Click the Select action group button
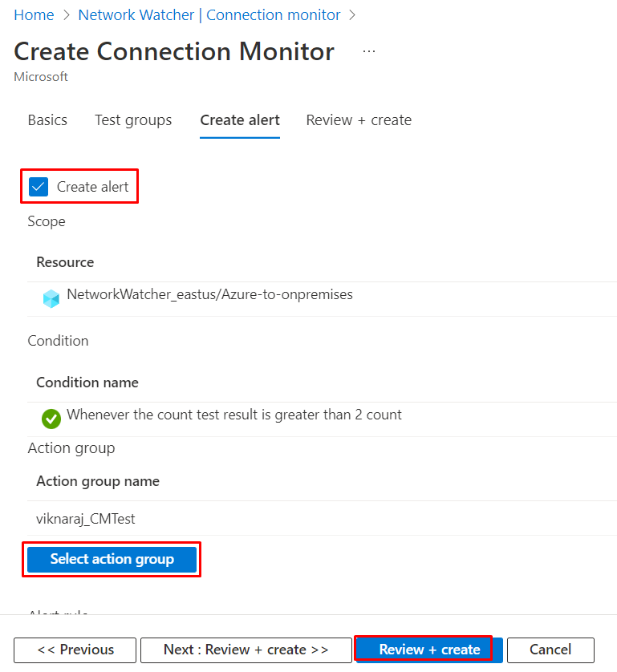Screen dimensions: 617x672 [111, 559]
